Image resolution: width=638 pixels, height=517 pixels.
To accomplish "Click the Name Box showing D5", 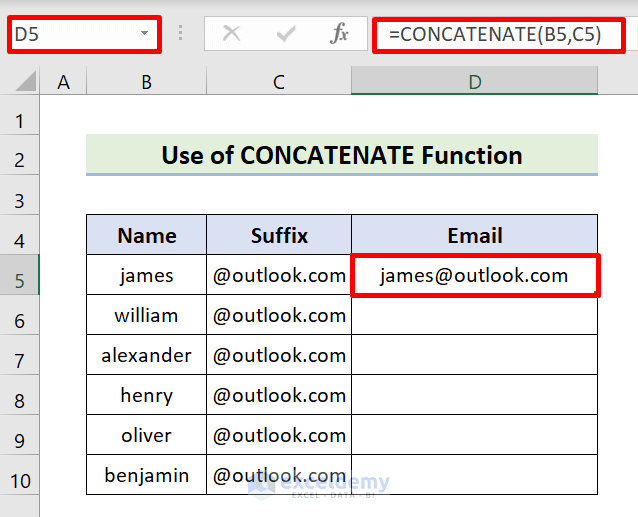I will pos(70,34).
